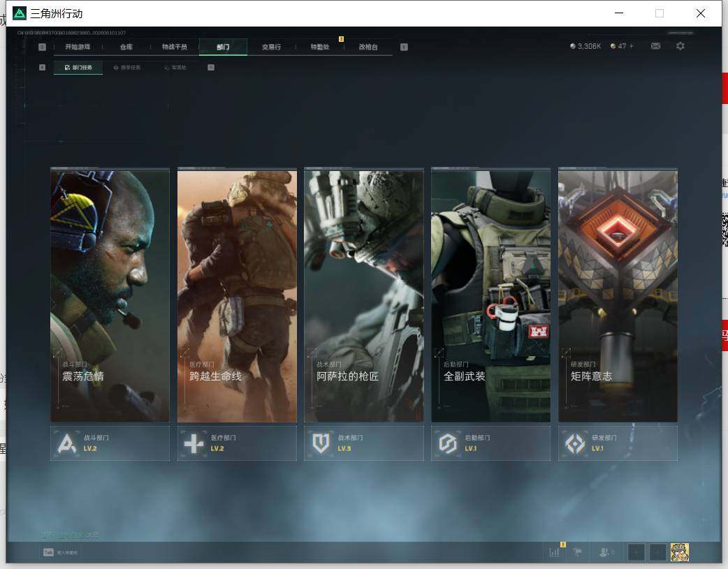Click the 战斗部门 LV.2 level button
Screen dimensions: 728x569
click(110, 443)
